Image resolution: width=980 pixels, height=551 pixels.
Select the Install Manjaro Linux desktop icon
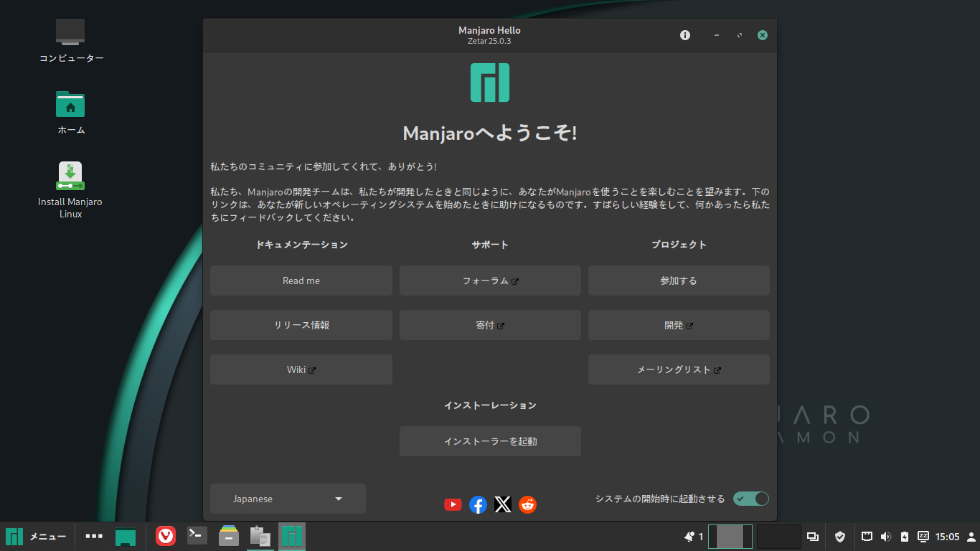point(70,189)
